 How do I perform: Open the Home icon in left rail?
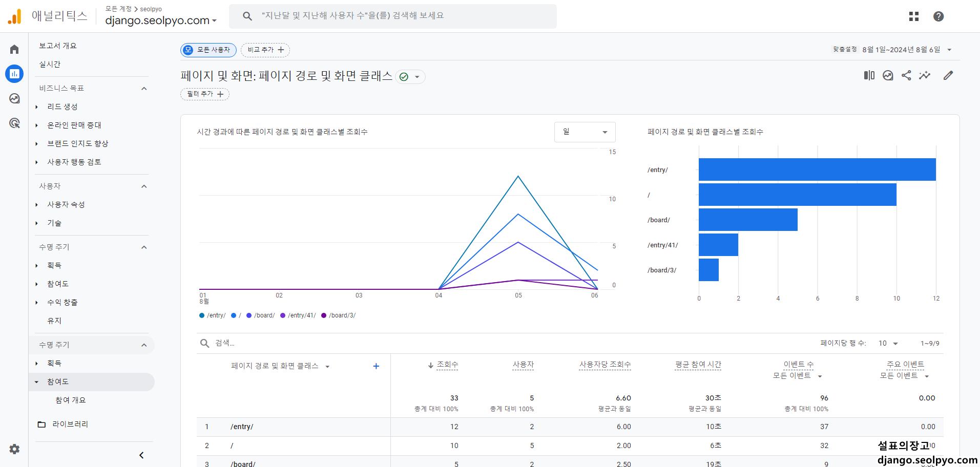tap(14, 49)
